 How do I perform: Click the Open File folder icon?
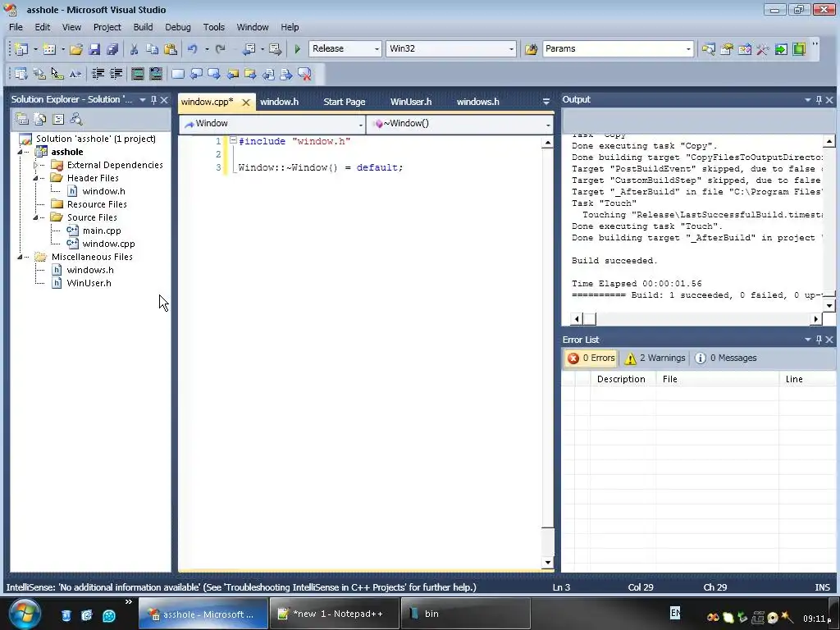76,48
